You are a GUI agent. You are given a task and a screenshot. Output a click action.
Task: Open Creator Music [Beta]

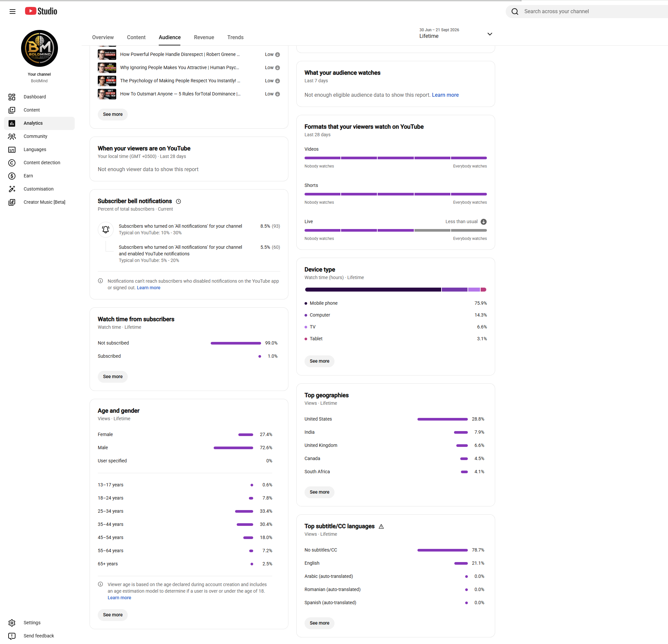39,202
